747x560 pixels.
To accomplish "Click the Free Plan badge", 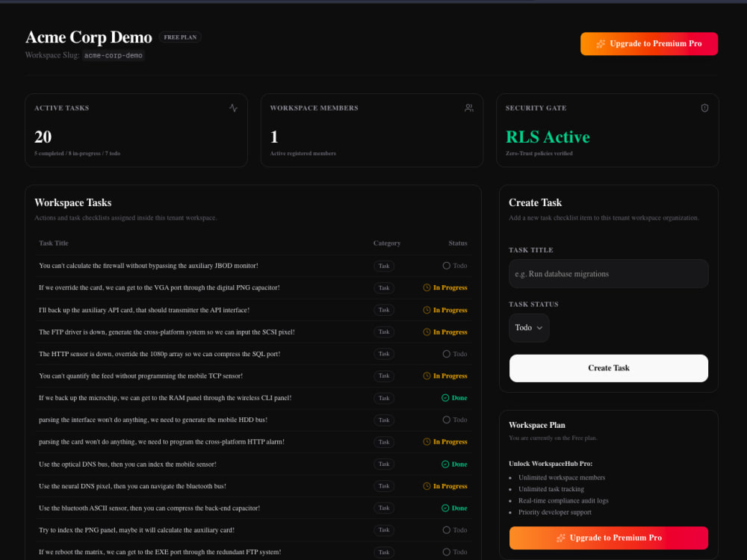I will pos(180,37).
